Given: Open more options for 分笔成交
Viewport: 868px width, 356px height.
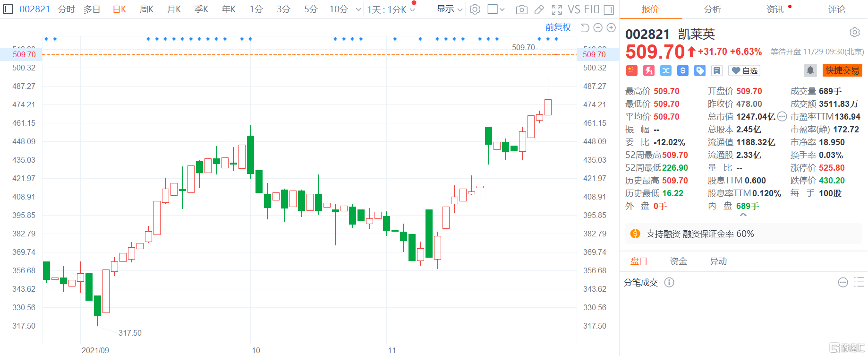Looking at the screenshot, I should (843, 282).
